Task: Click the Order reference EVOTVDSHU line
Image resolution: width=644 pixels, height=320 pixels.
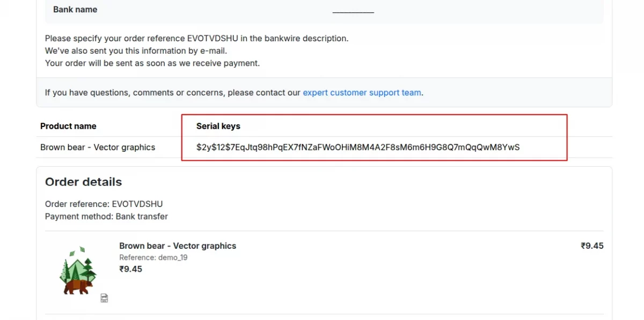Action: point(104,204)
